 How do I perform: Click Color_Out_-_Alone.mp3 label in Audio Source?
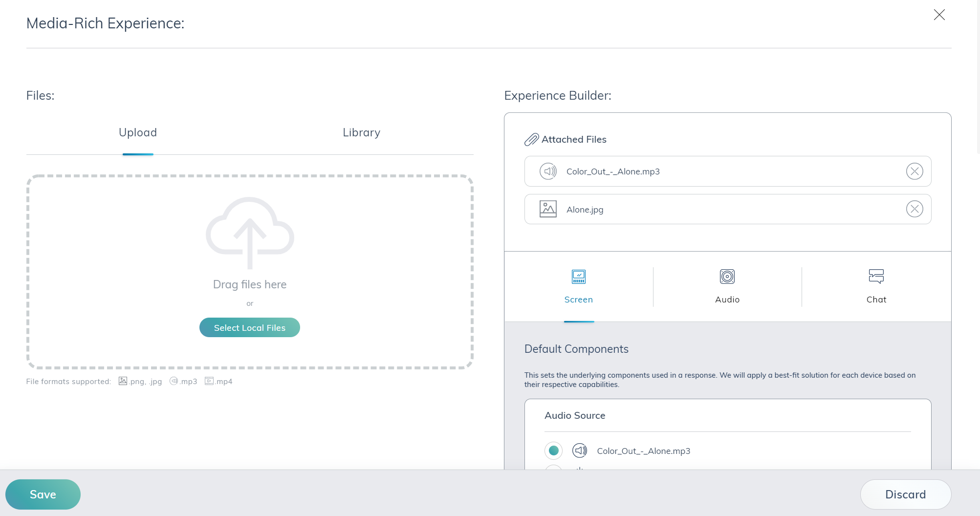[x=643, y=451]
